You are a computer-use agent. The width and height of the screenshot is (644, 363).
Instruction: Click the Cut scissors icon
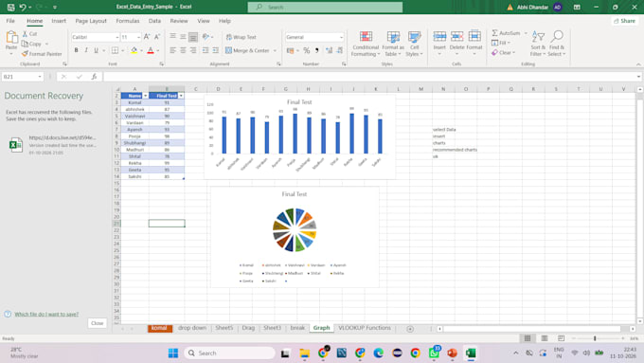pos(25,34)
